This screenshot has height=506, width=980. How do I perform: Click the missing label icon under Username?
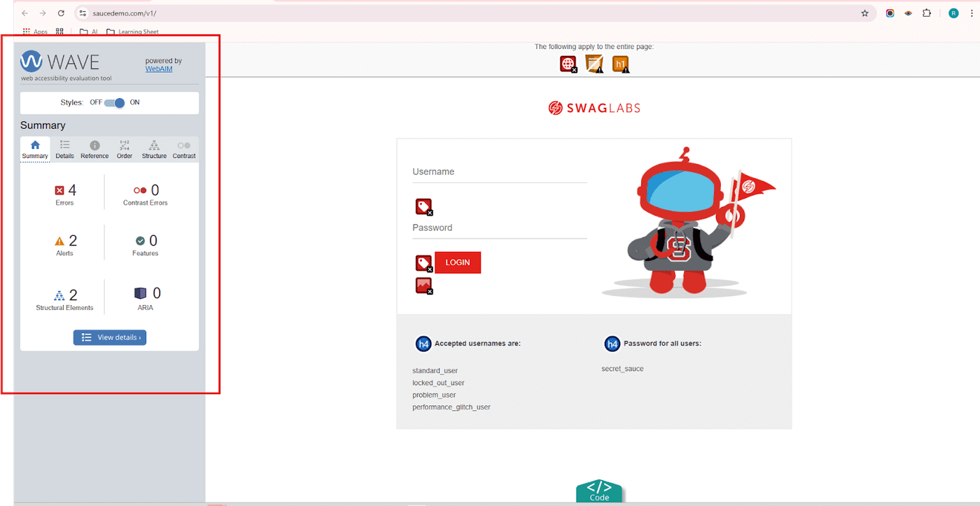coord(424,207)
